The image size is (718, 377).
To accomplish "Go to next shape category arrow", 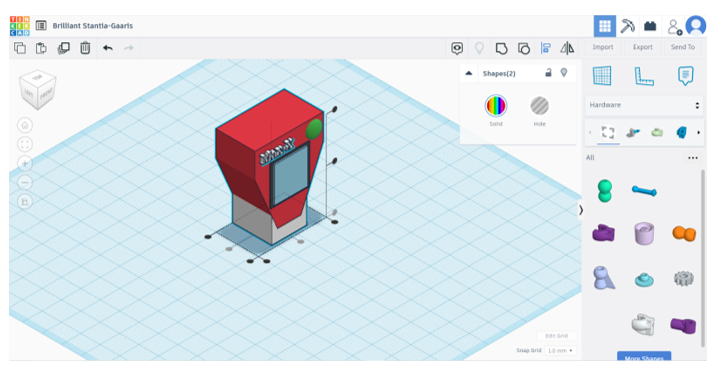I will (698, 133).
